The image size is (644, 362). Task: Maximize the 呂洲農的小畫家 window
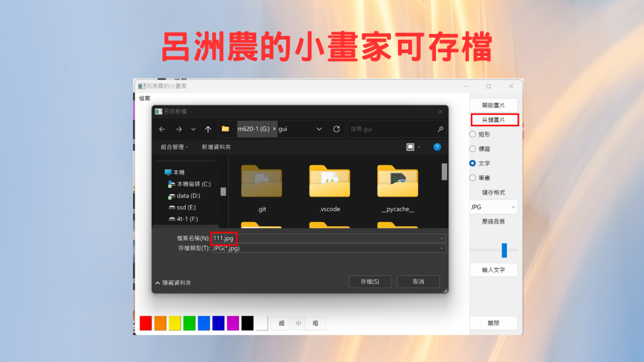(x=488, y=86)
